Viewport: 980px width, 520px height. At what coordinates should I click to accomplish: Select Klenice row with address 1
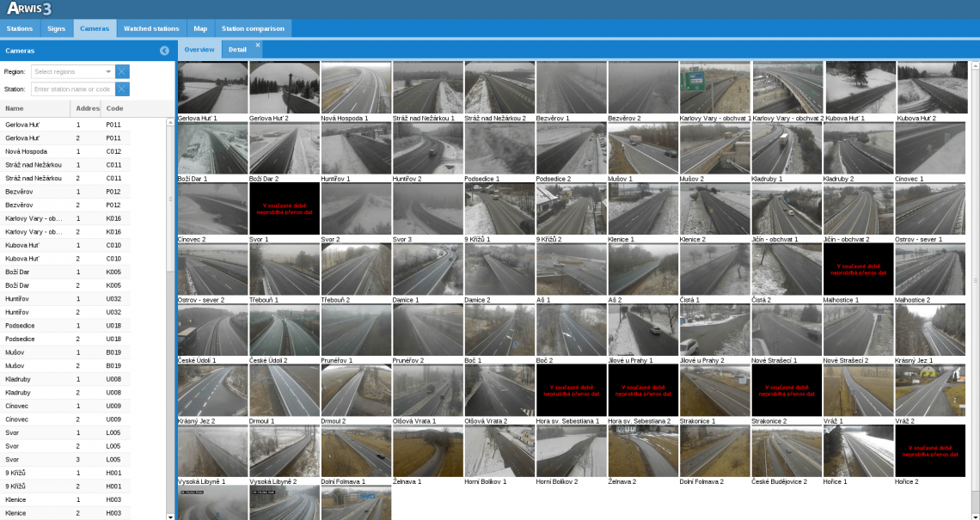coord(65,499)
